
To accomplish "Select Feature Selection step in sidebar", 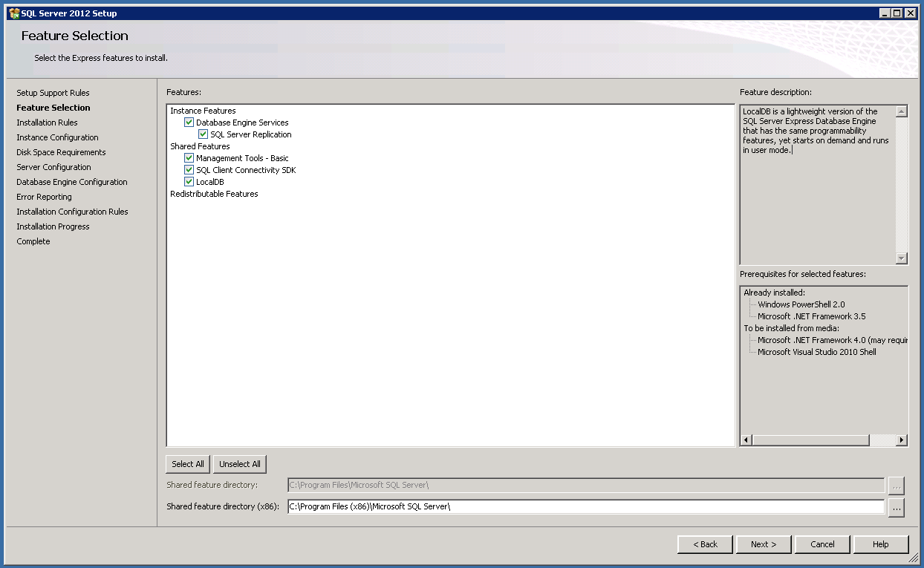I will [x=53, y=108].
